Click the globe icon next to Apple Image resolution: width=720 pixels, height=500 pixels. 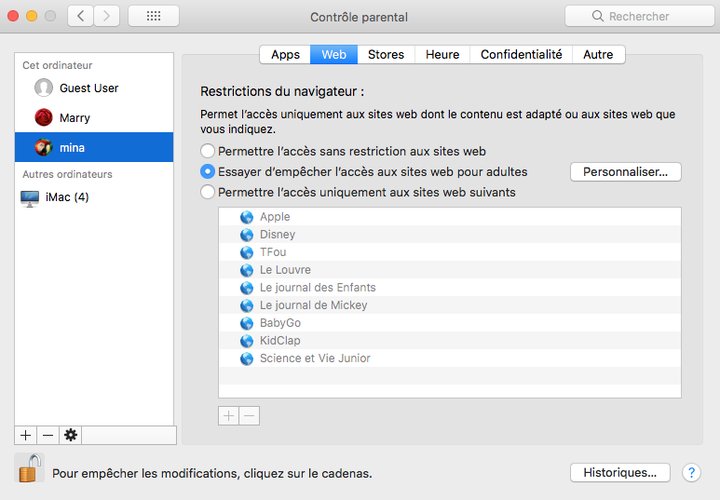click(x=247, y=217)
